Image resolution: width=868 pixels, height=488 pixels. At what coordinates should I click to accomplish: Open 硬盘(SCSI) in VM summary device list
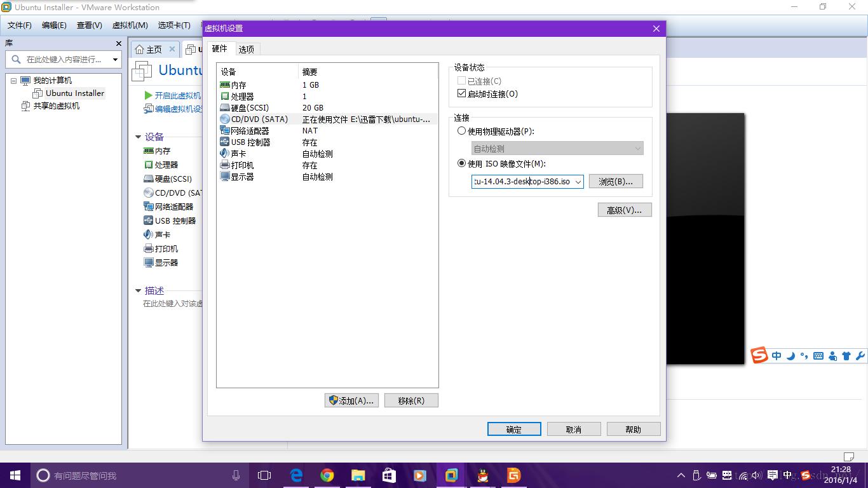point(168,179)
